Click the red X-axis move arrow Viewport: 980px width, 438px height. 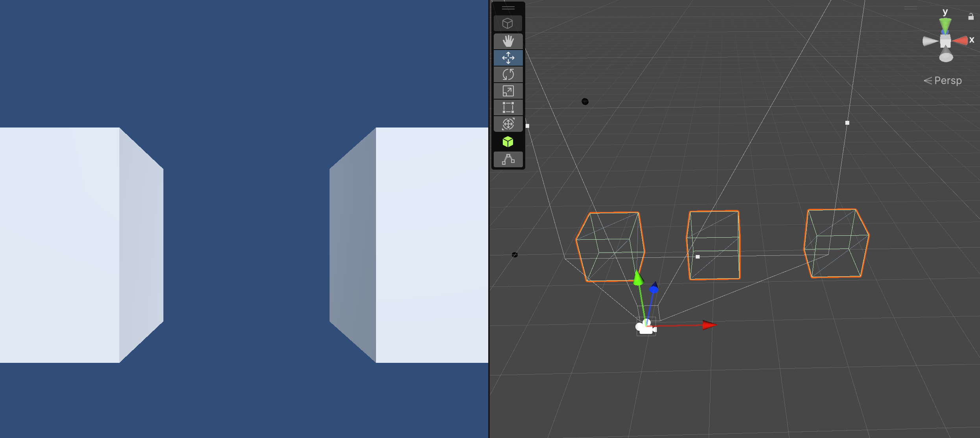tap(709, 325)
